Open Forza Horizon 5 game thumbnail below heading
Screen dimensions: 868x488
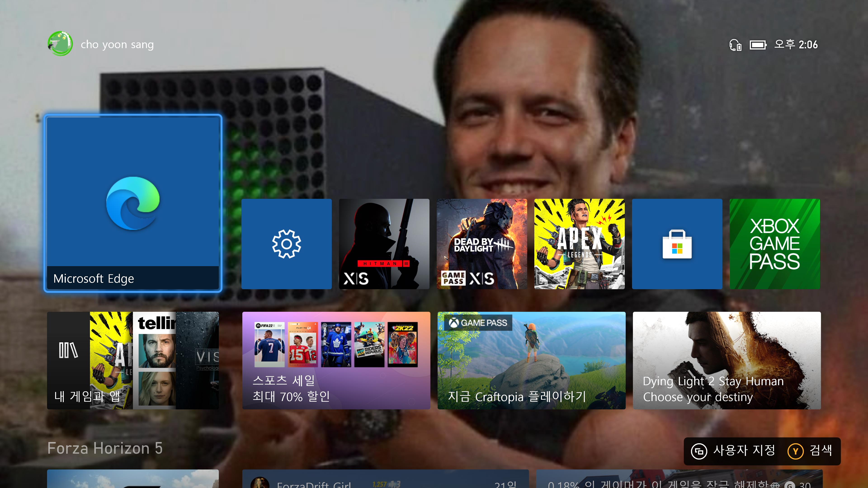133,479
